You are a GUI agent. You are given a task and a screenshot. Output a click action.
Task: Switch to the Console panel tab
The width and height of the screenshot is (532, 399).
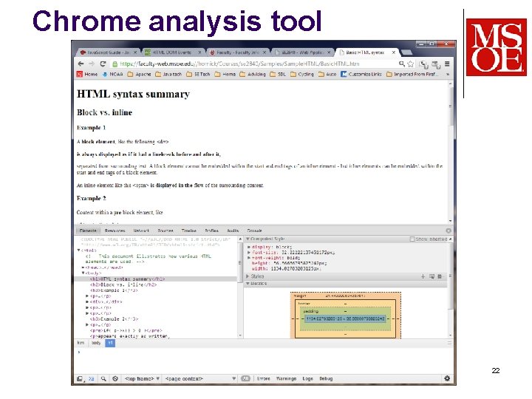click(254, 231)
